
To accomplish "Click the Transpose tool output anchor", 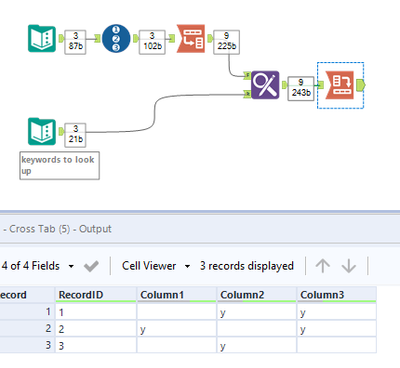I will [x=210, y=38].
